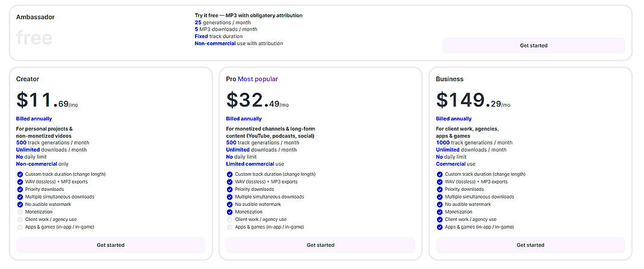Image resolution: width=644 pixels, height=269 pixels.
Task: Click the Creator check icon for Custom track duration
Action: (x=20, y=174)
